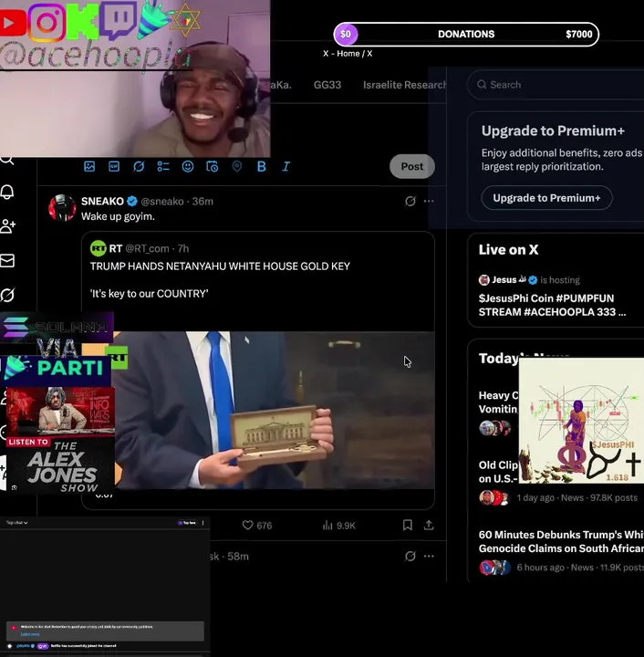
Task: Open SNEAKO's profile avatar
Action: click(x=62, y=207)
